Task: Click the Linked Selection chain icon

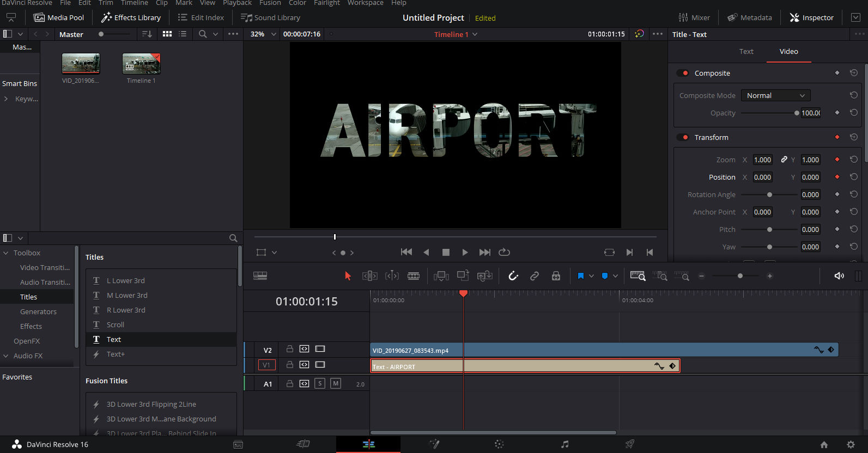Action: (535, 276)
